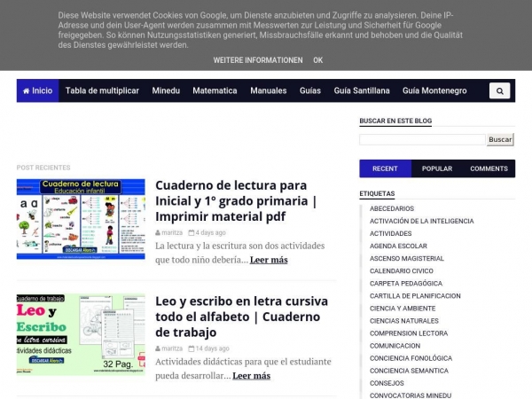Open the Cuaderno de lectura thumbnail

click(x=81, y=218)
